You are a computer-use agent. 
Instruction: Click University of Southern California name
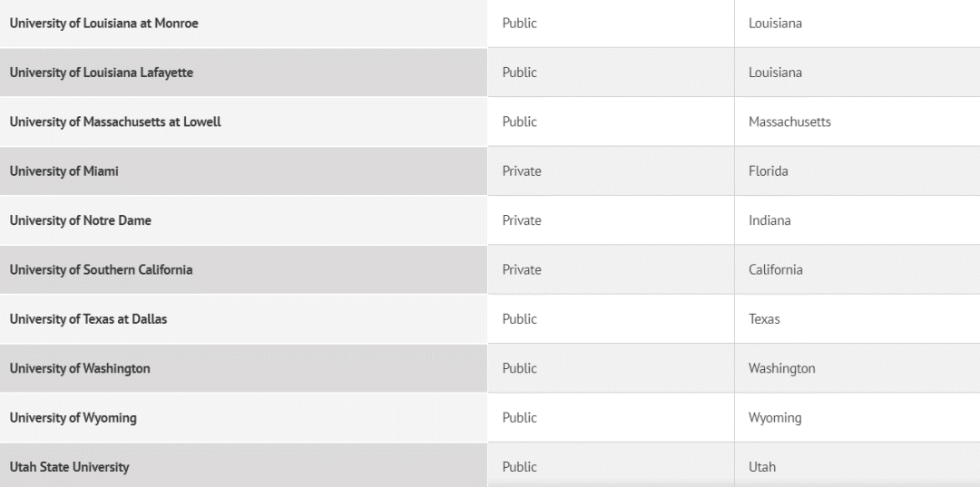pyautogui.click(x=101, y=269)
